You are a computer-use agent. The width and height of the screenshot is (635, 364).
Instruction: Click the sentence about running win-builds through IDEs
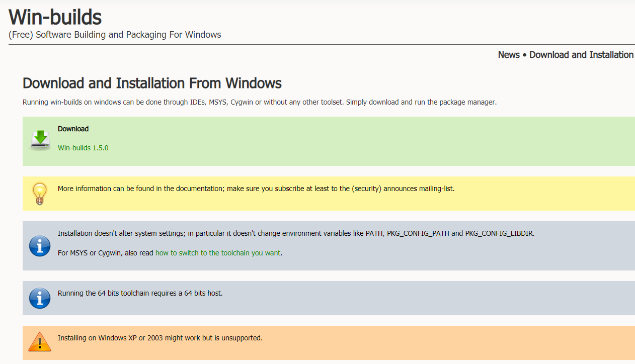tap(260, 102)
